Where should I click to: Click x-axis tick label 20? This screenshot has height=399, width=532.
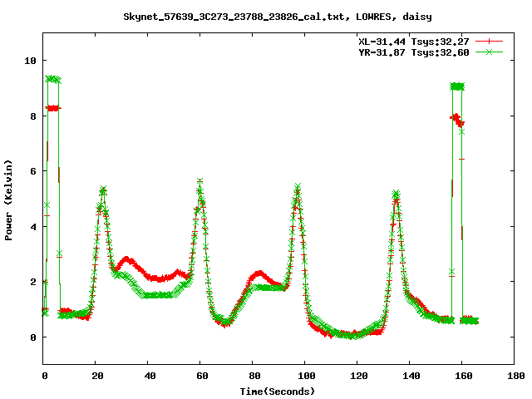(x=97, y=376)
